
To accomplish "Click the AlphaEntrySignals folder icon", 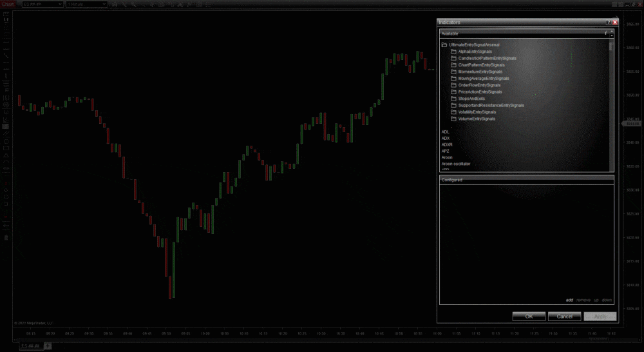I will (453, 52).
